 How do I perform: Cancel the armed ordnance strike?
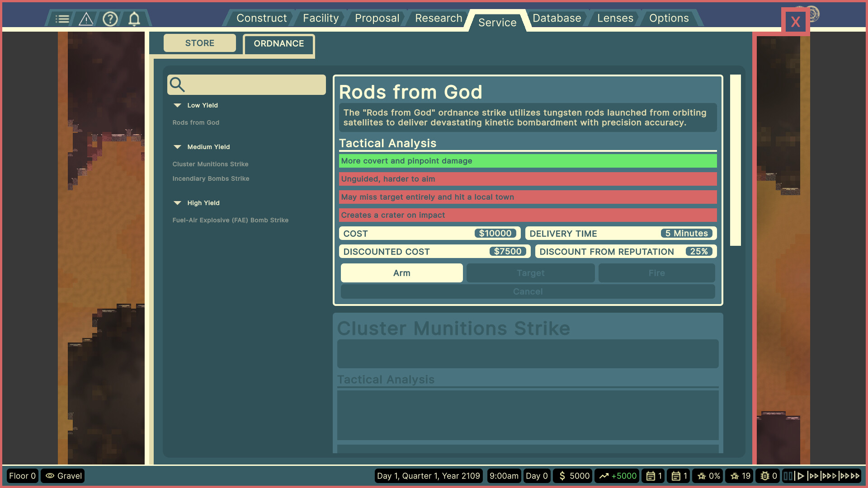point(527,291)
